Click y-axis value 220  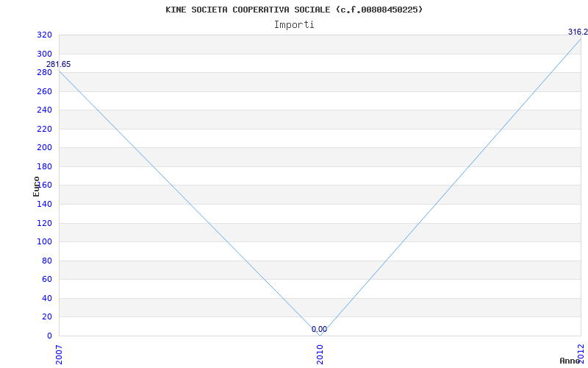(44, 130)
